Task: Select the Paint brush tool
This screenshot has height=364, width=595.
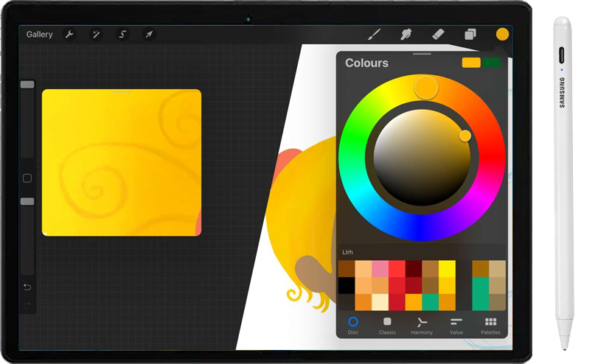Action: pos(374,35)
